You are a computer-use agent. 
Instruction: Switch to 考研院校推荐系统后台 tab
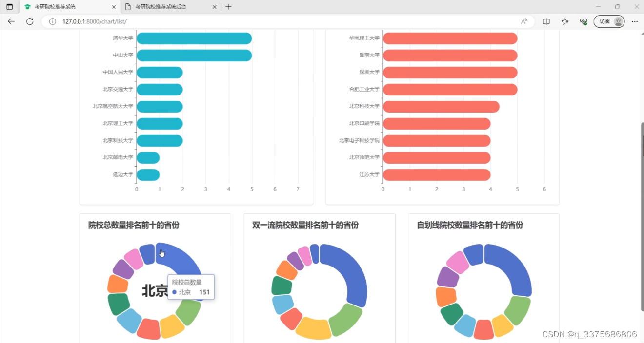coord(170,7)
